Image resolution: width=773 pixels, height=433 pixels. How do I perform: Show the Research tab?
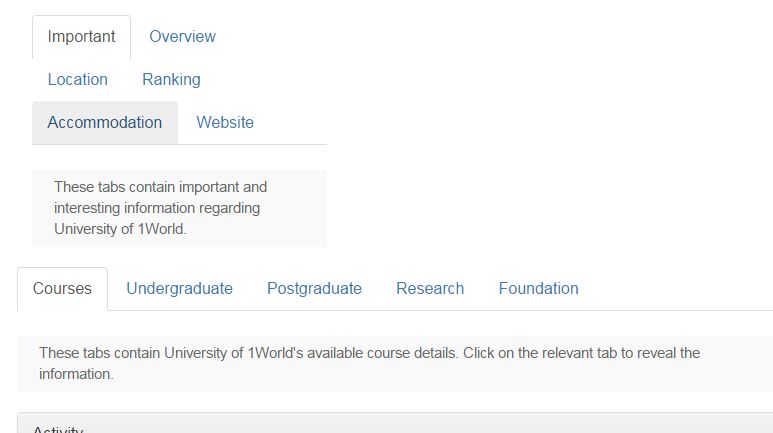coord(430,289)
